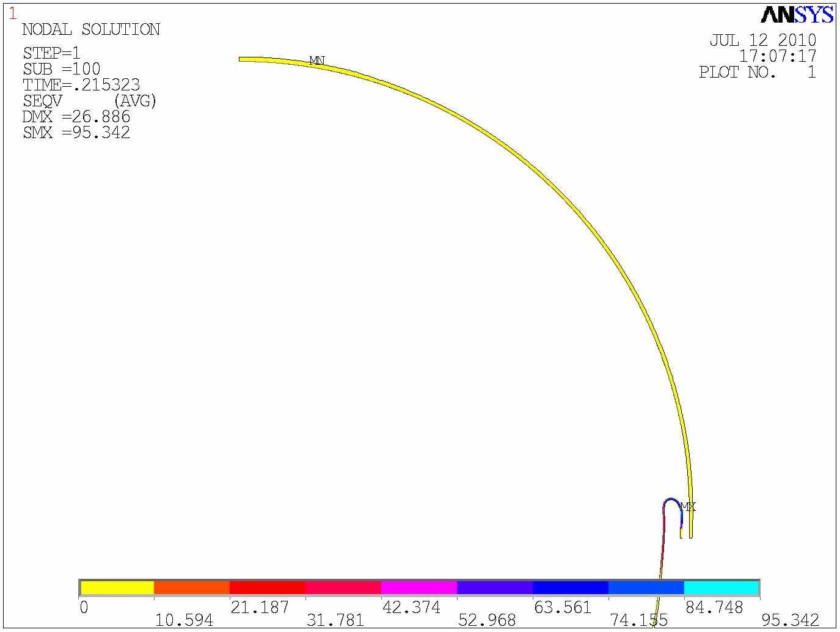
Task: Click the SMX =95.342 value in legend header
Action: point(76,133)
